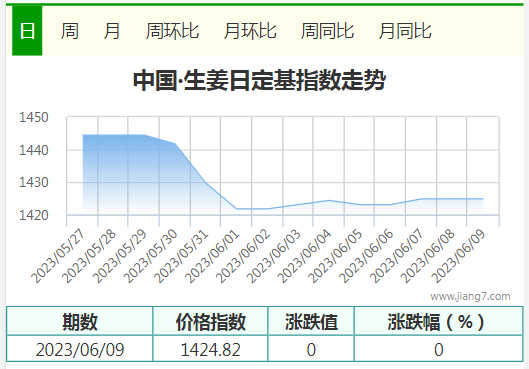Image resolution: width=529 pixels, height=369 pixels.
Task: Click the 2023/05/30 x-axis date label
Action: tap(150, 256)
